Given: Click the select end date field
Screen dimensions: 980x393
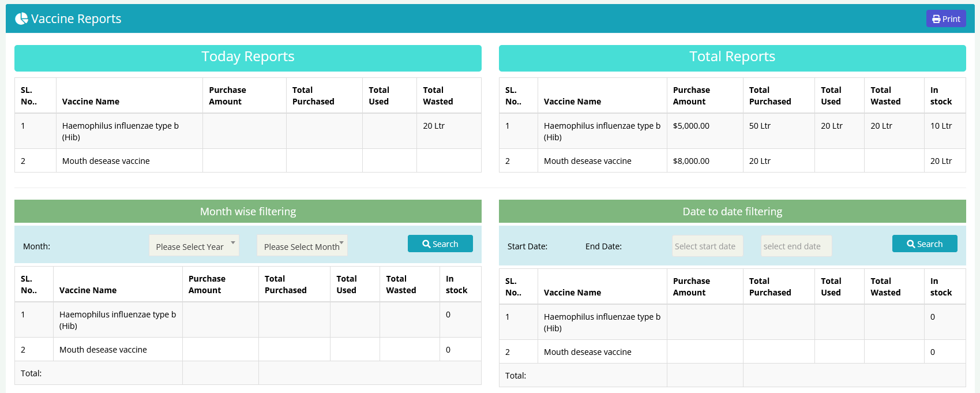Looking at the screenshot, I should (795, 246).
